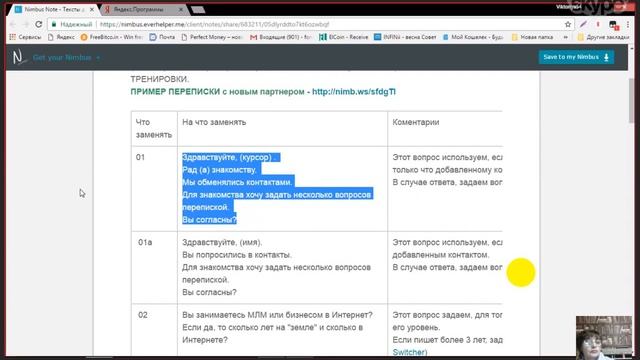
Task: Switch to the Яндекс.Программы tab
Action: pyautogui.click(x=139, y=9)
